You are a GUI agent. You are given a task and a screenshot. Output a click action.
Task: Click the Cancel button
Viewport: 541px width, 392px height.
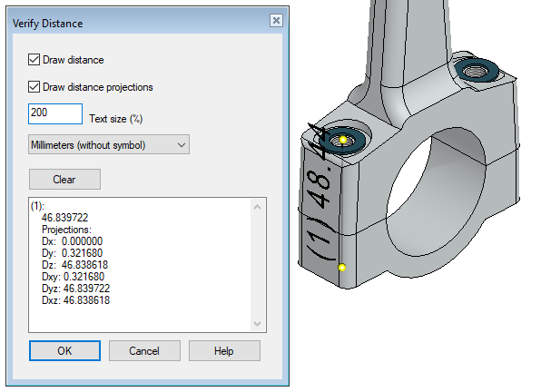point(144,351)
